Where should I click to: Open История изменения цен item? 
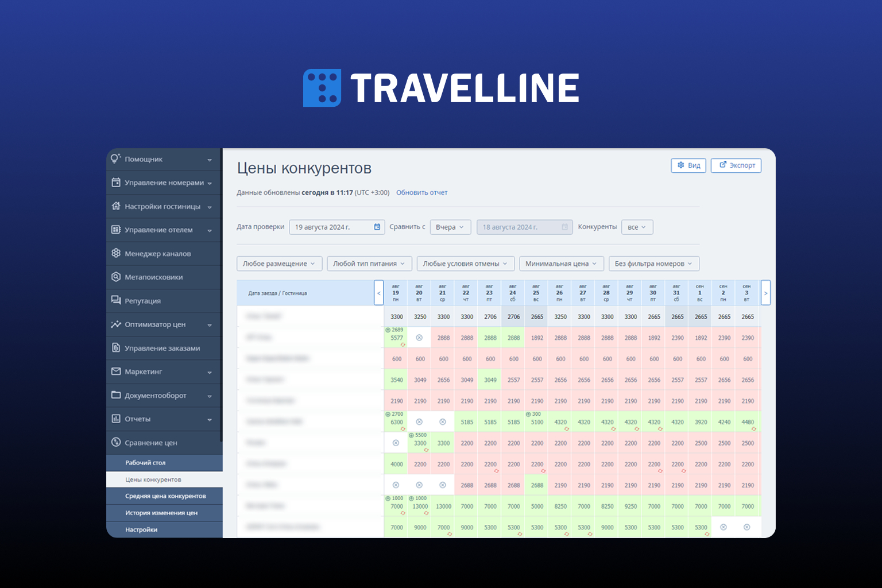(x=164, y=513)
